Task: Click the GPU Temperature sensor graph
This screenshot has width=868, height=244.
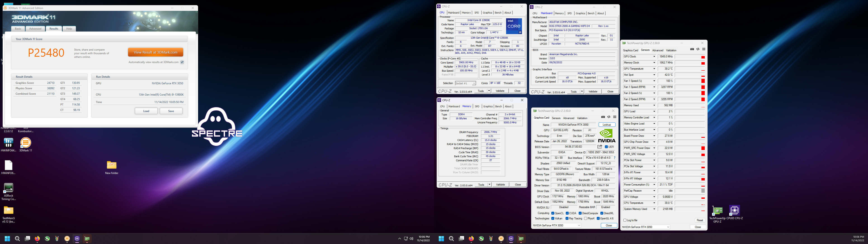Action: click(689, 69)
